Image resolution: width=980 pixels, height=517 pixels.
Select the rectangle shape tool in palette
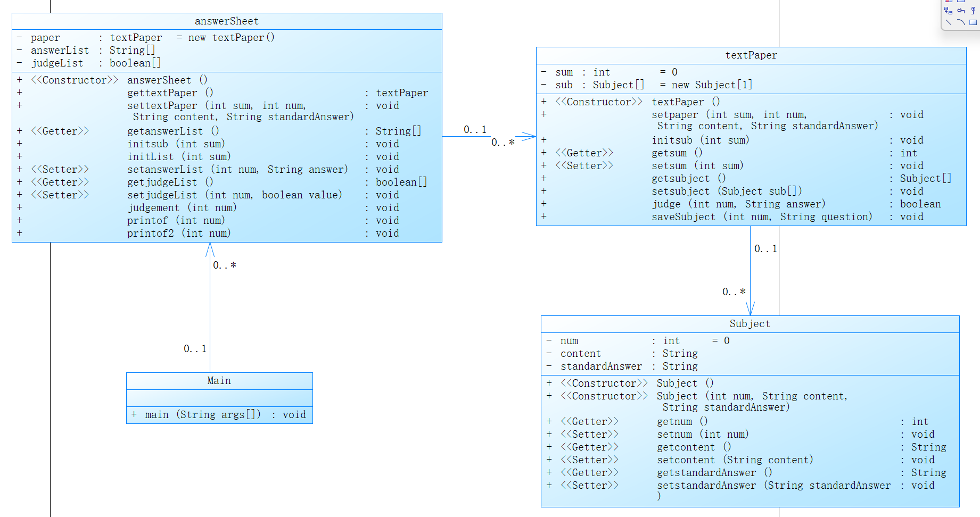point(973,22)
